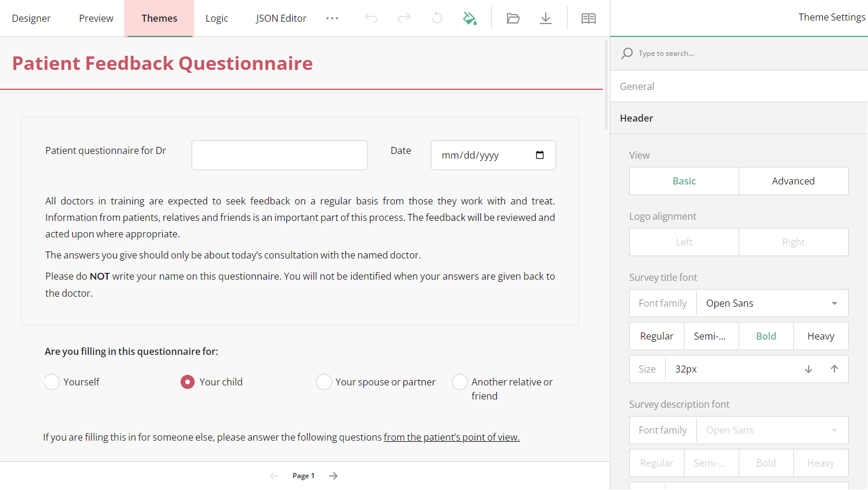Go to next page with the right arrow
The height and width of the screenshot is (490, 868).
click(x=333, y=475)
